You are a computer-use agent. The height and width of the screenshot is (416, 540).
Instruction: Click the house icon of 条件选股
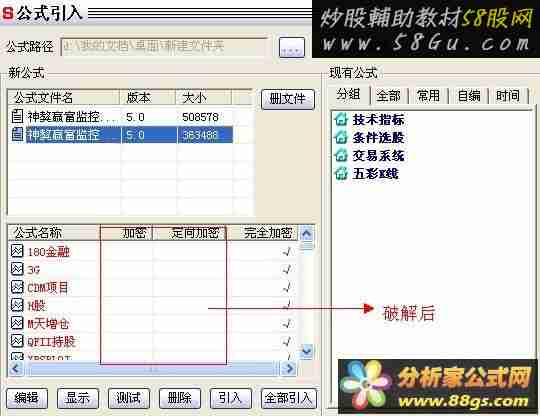(341, 137)
